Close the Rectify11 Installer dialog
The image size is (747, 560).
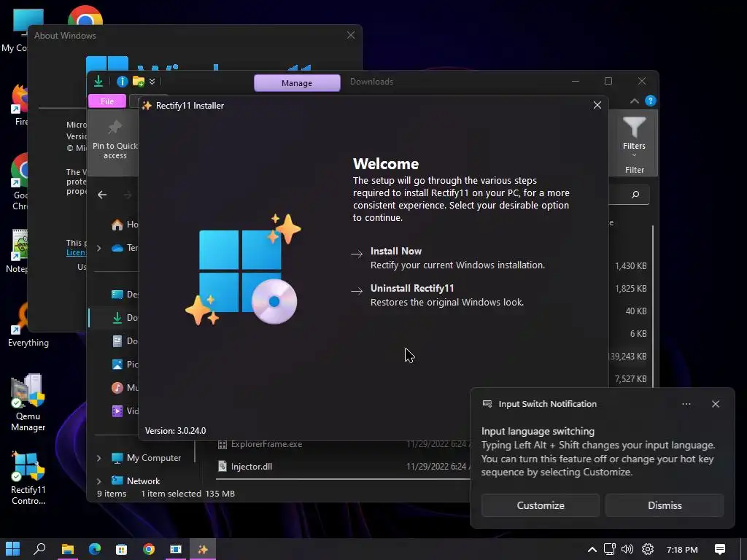pyautogui.click(x=597, y=105)
